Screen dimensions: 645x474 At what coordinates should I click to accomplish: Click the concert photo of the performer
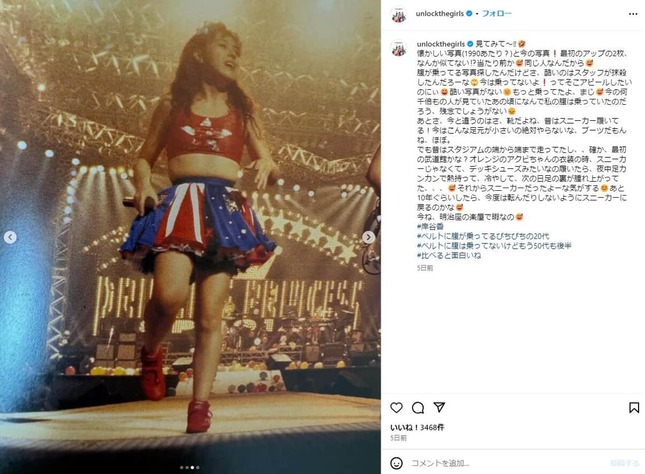click(x=190, y=237)
